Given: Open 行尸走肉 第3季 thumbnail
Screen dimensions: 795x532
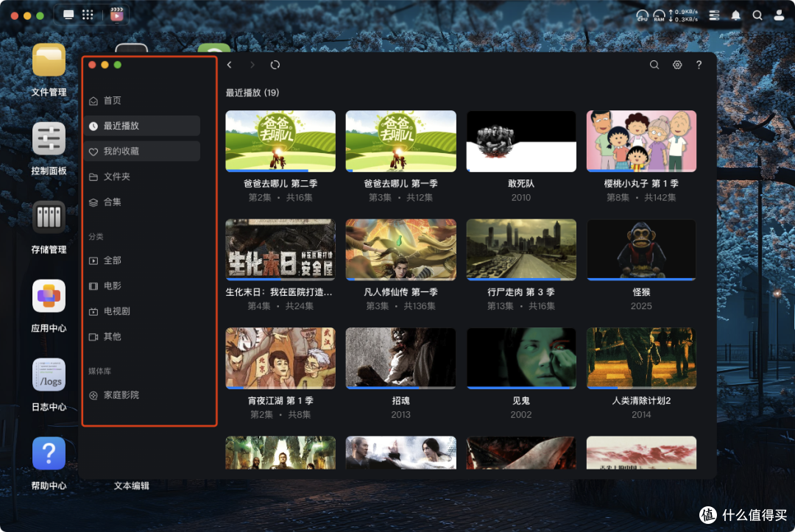Looking at the screenshot, I should 520,249.
